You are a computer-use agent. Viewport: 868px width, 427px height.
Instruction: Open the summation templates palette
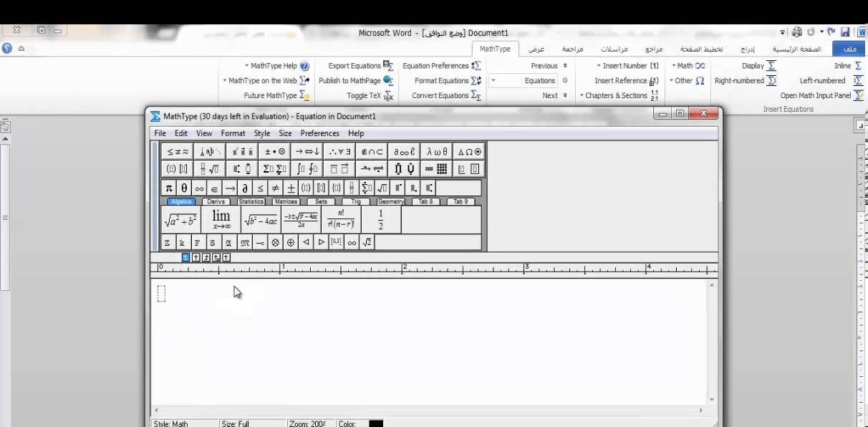point(275,169)
